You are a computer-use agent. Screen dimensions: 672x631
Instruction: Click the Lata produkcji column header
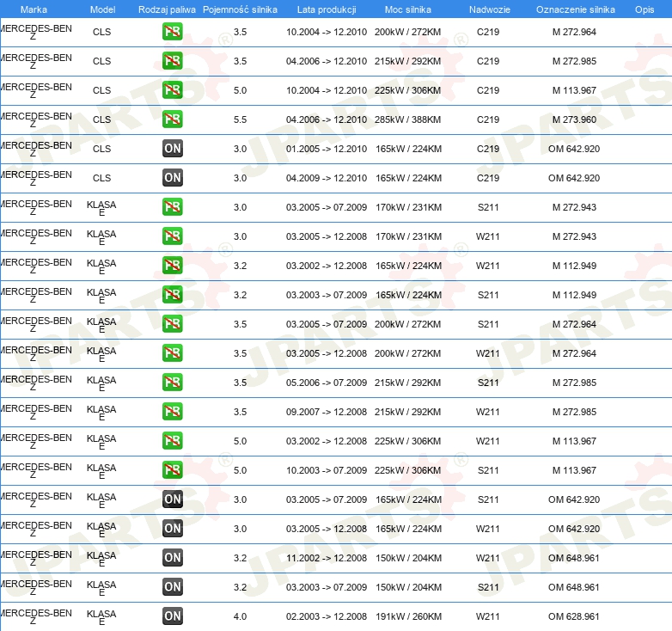[326, 9]
